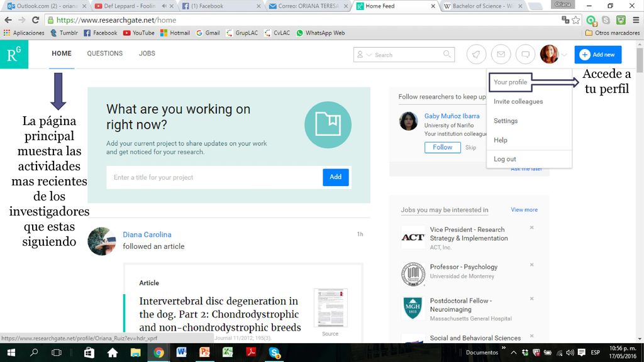644x362 pixels.
Task: Click the address bar URL
Action: point(116,19)
